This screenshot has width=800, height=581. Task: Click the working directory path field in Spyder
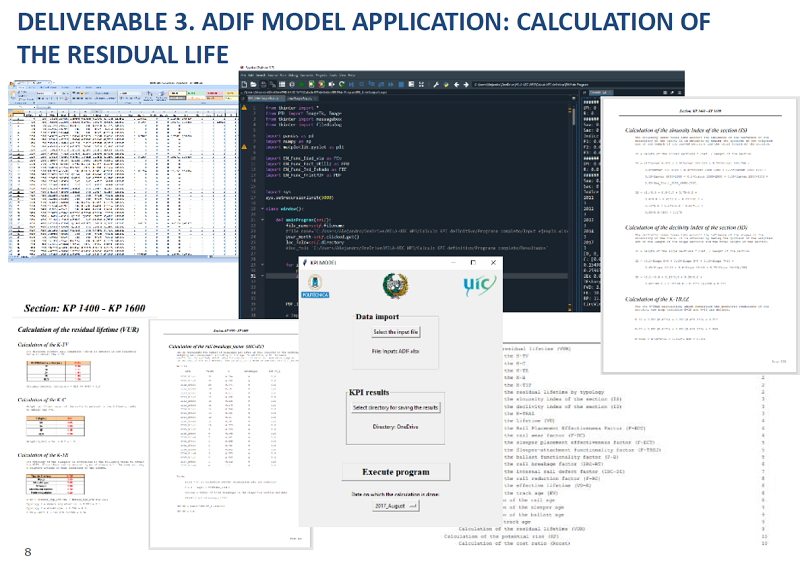pyautogui.click(x=577, y=84)
